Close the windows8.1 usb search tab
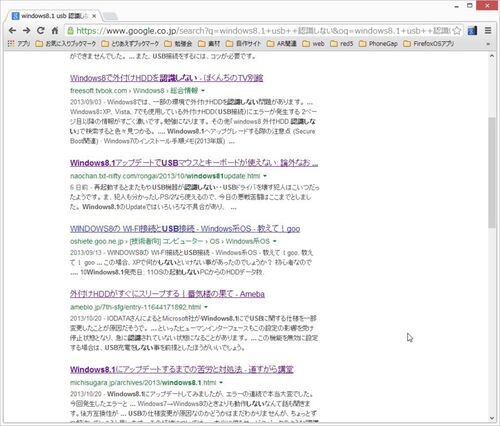The image size is (500, 426). click(94, 16)
